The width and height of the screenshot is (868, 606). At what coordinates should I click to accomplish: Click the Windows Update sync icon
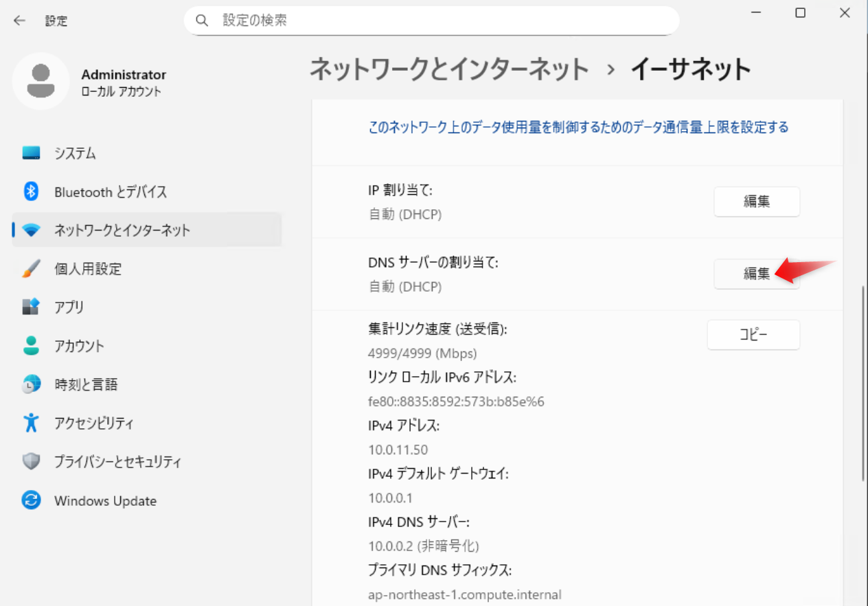[31, 500]
